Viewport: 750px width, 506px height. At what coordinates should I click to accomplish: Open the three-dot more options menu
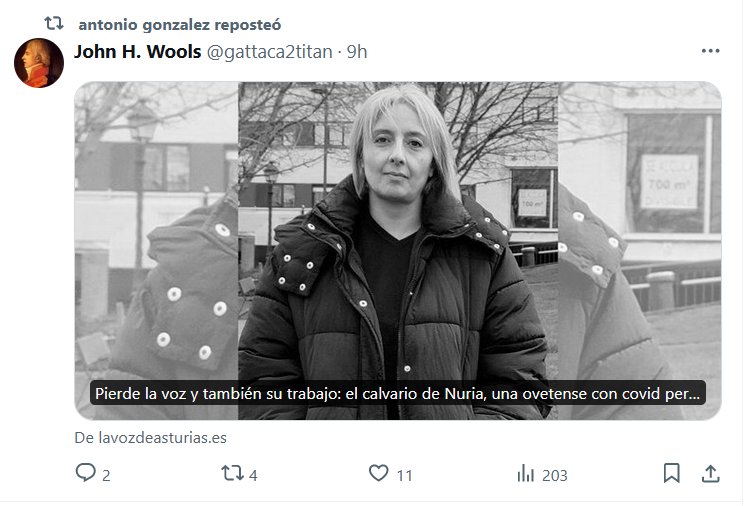710,51
